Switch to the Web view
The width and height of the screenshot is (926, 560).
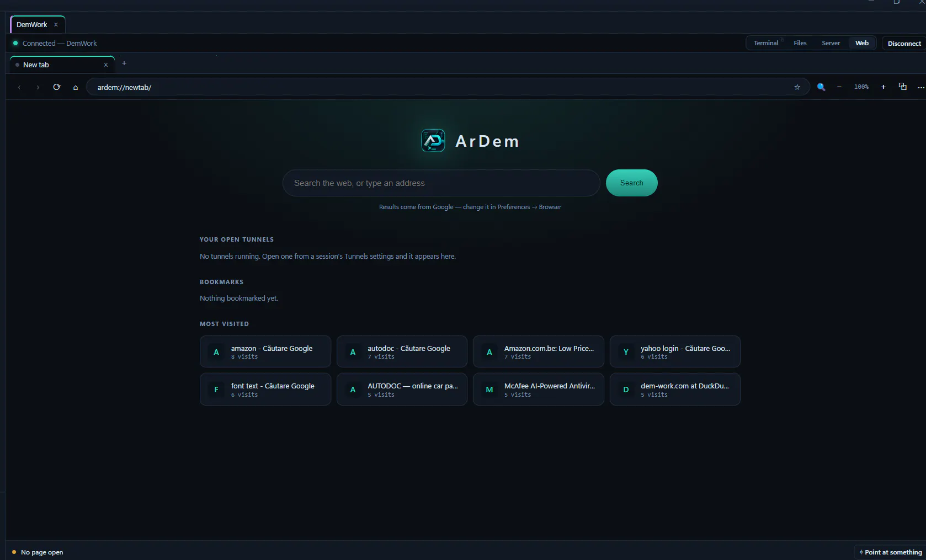tap(862, 43)
